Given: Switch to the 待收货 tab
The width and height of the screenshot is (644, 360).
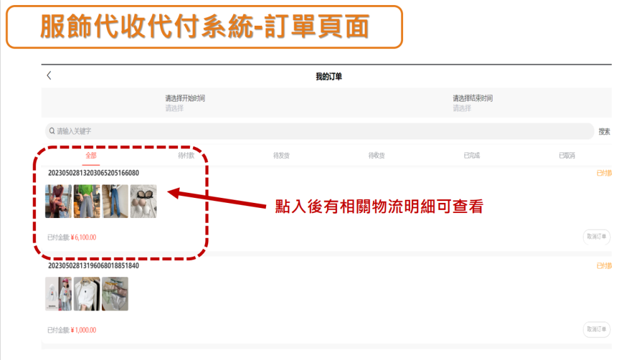Looking at the screenshot, I should (x=377, y=156).
